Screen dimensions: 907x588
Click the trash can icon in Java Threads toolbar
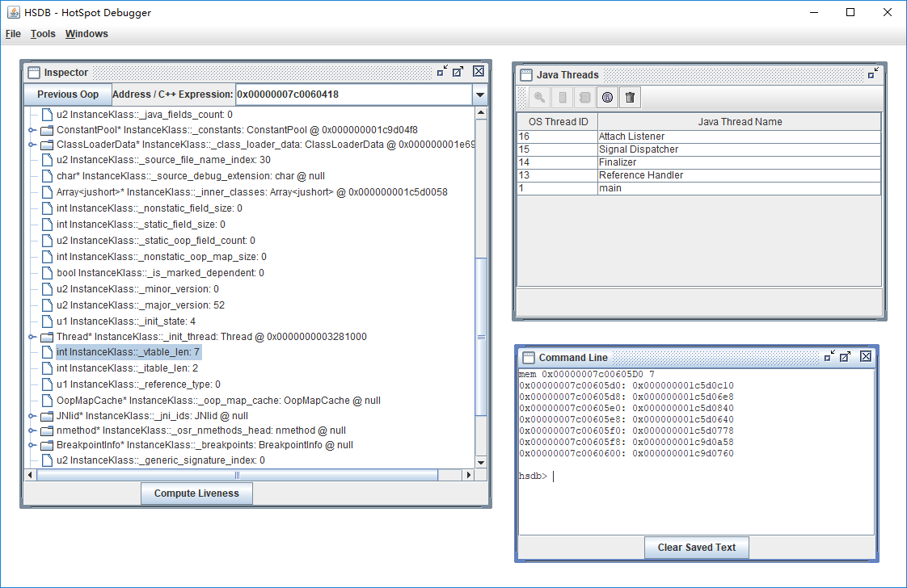(630, 98)
